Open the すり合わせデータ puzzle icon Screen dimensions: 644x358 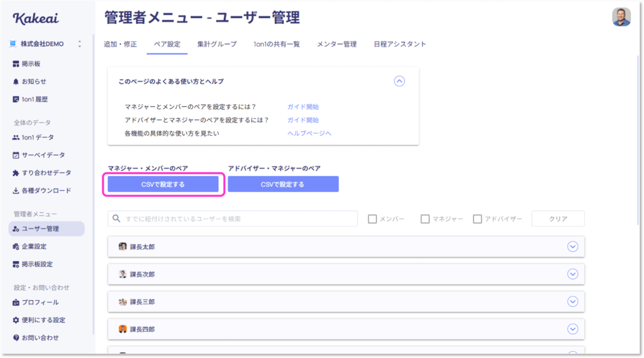16,172
